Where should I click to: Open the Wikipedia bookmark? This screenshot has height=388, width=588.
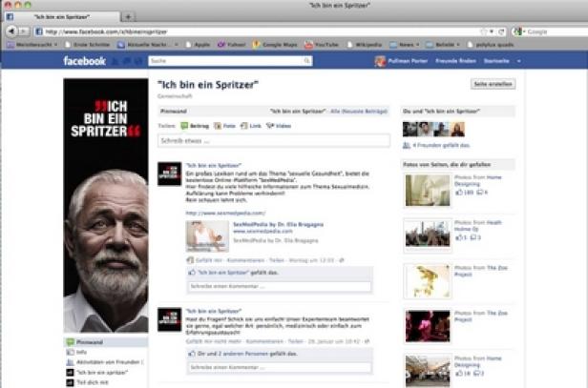(x=365, y=45)
